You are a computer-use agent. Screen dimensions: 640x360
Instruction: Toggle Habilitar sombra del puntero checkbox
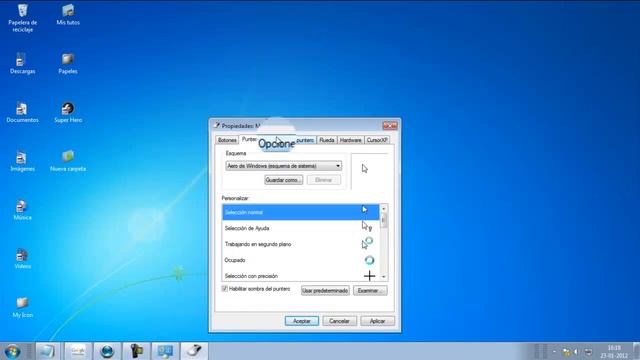click(x=224, y=289)
